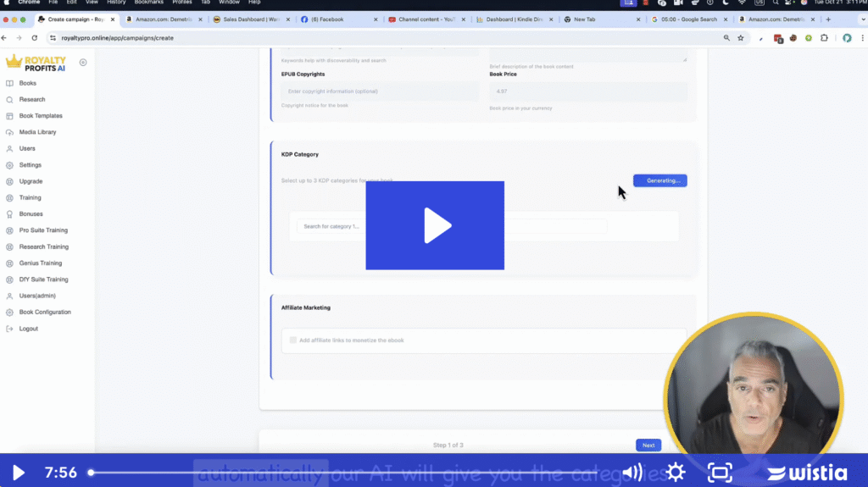Click the Next button at Step 1 of 3
The width and height of the screenshot is (868, 487).
point(648,445)
